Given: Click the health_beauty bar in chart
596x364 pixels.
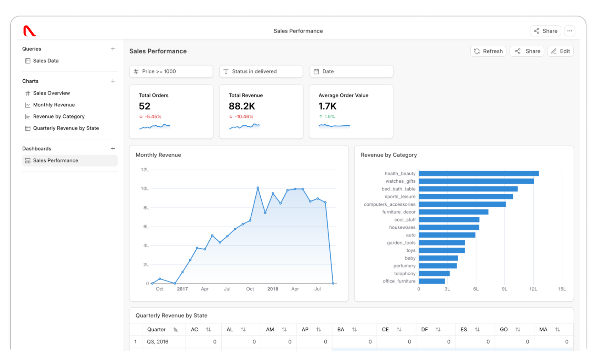Looking at the screenshot, I should [478, 174].
